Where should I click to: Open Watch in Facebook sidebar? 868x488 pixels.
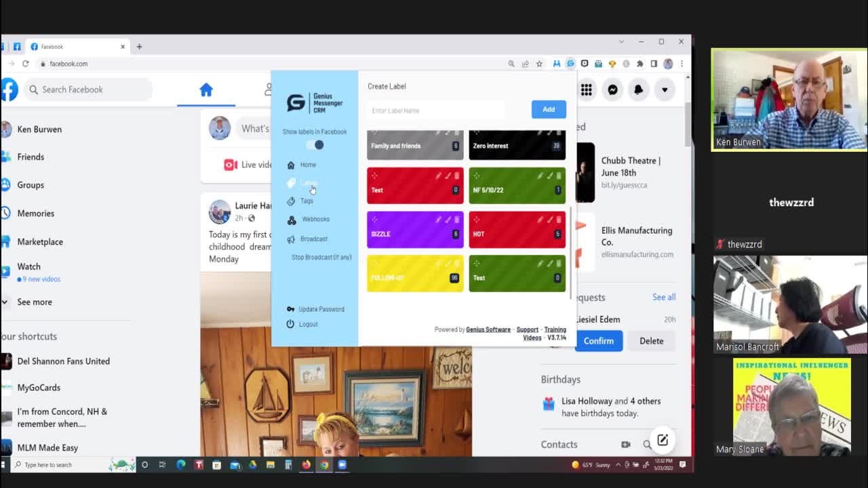31,272
